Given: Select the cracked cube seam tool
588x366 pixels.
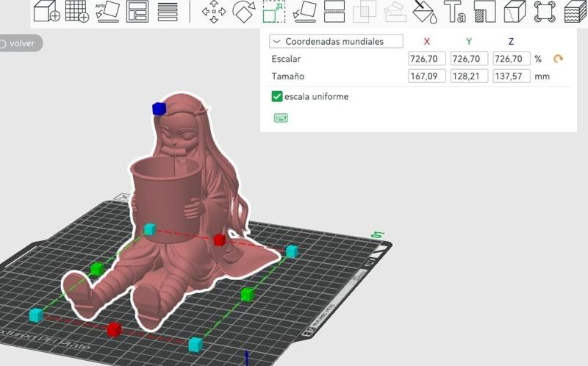Looking at the screenshot, I should 515,11.
